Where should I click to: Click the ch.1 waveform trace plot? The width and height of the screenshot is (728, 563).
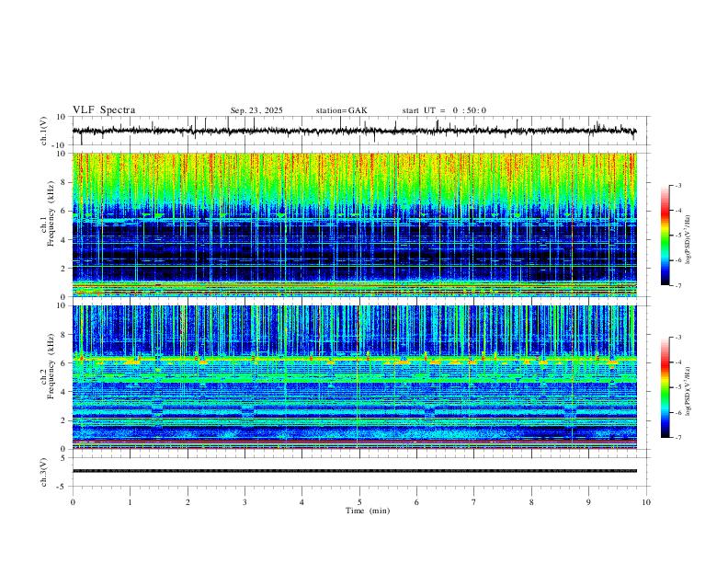coord(354,131)
